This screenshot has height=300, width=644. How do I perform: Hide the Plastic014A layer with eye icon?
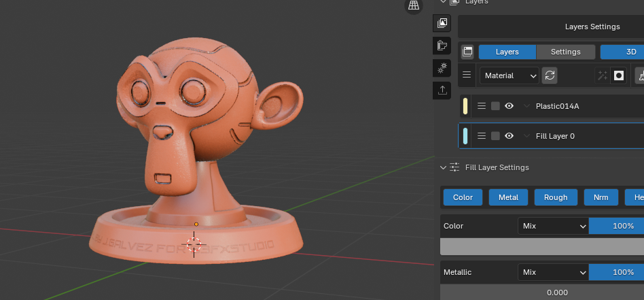coord(509,106)
